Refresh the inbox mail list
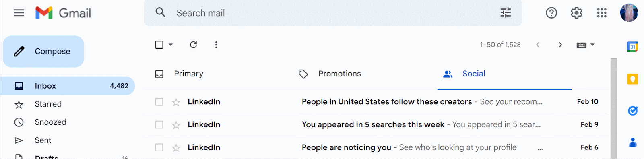 point(194,45)
